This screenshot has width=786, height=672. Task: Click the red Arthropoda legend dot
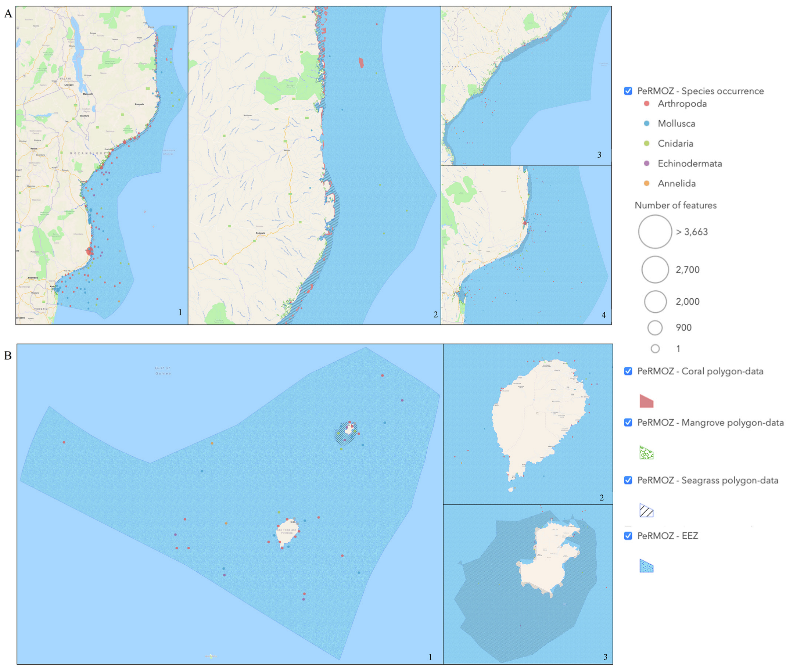647,104
